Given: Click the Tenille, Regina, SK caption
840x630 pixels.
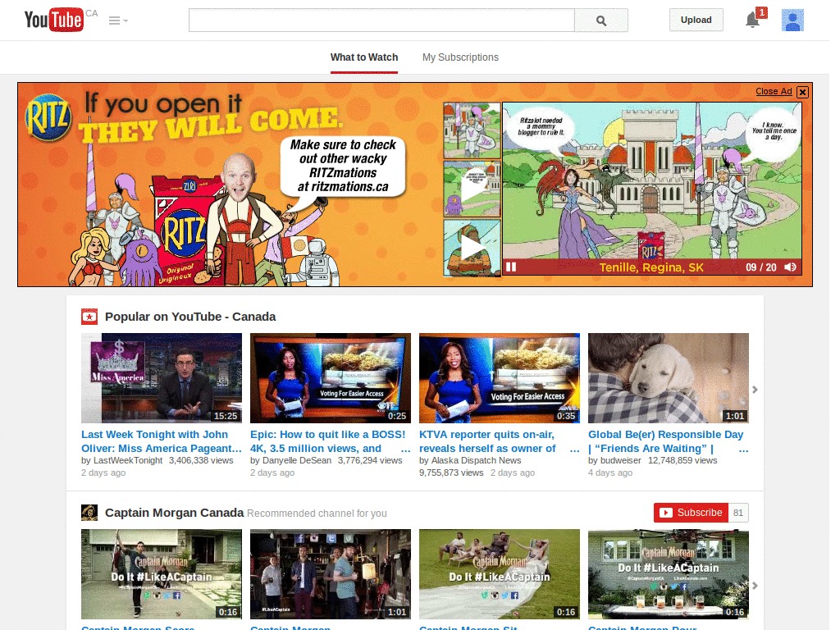Looking at the screenshot, I should [x=651, y=267].
